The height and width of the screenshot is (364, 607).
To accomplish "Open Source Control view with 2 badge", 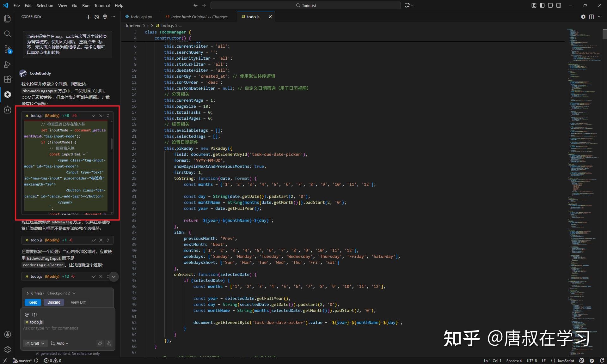I will click(7, 49).
